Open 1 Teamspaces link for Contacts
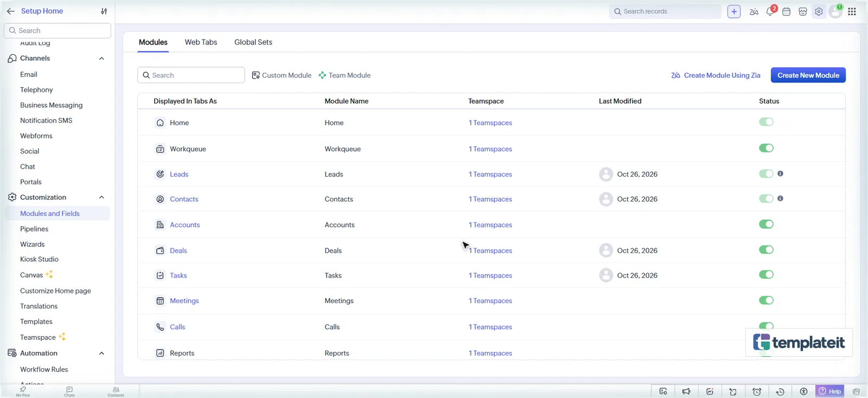868x398 pixels. coord(490,199)
